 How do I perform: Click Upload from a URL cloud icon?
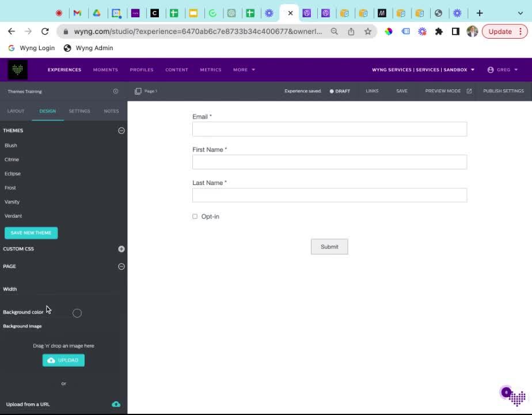[116, 404]
